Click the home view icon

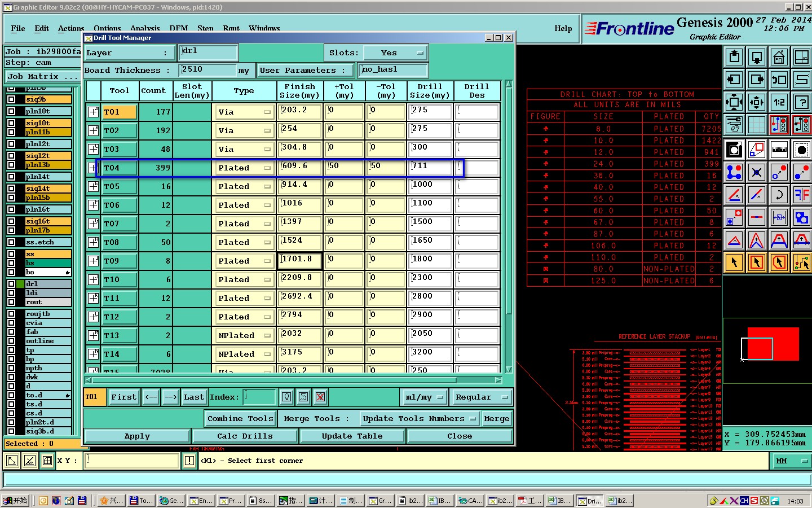[779, 57]
